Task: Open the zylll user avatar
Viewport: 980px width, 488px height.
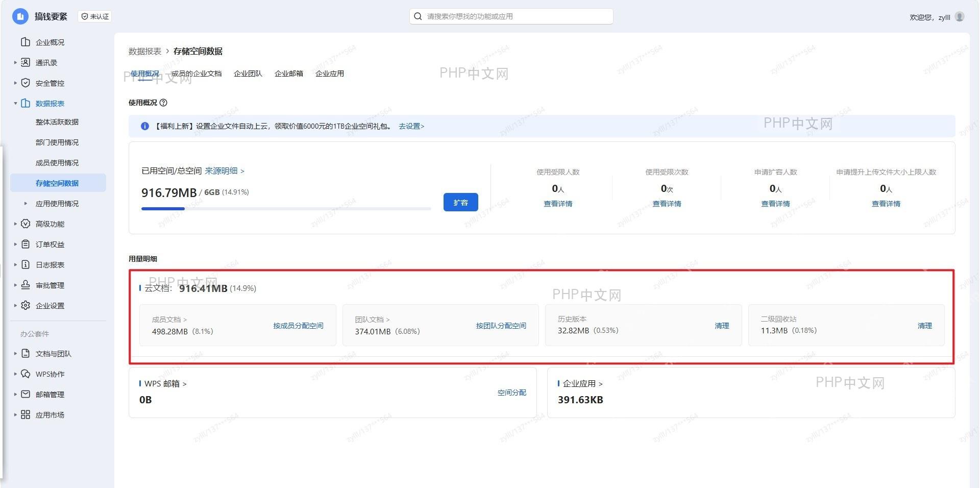Action: pyautogui.click(x=960, y=17)
